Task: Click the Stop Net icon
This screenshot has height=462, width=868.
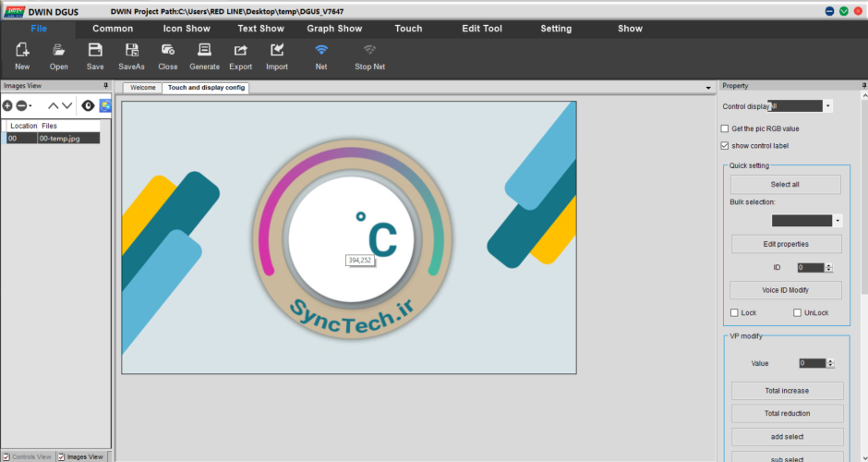Action: 369,51
